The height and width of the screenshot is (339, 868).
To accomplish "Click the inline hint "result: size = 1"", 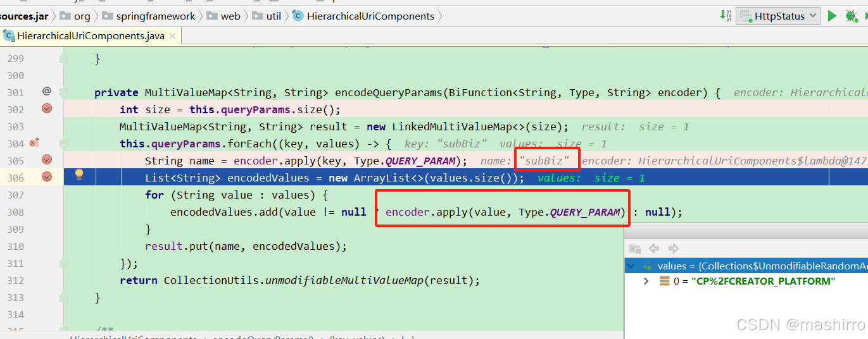I will 635,126.
